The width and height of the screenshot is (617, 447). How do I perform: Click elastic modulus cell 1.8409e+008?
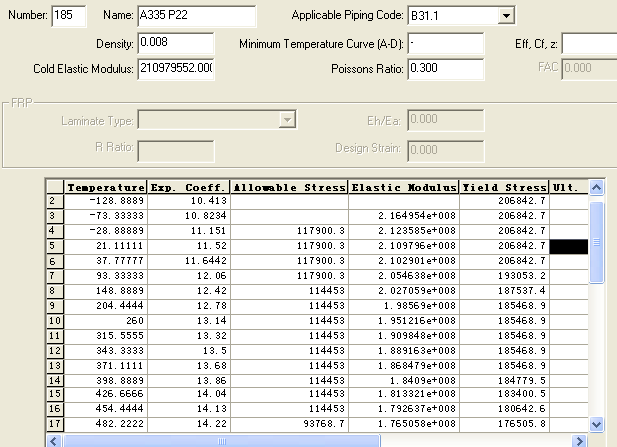(x=404, y=381)
